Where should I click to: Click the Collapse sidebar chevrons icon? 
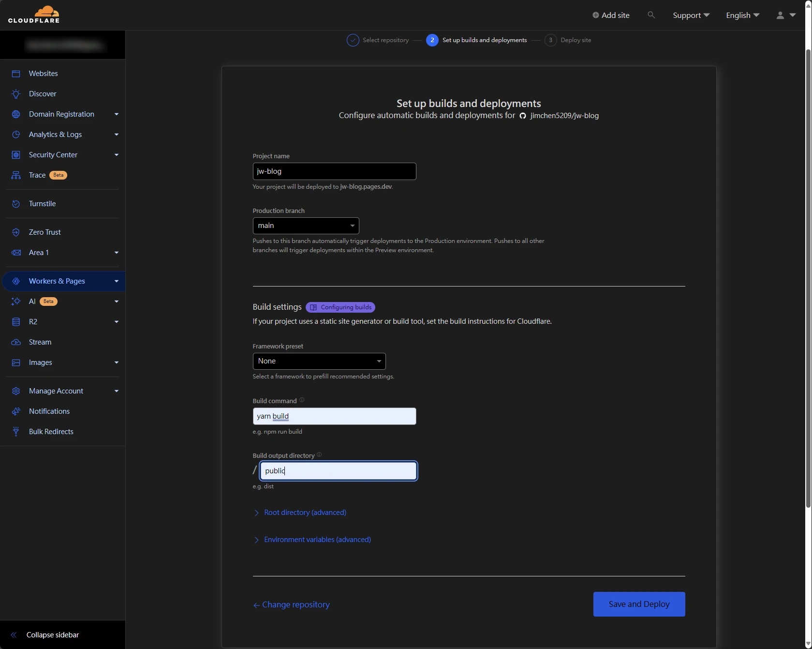(x=14, y=635)
